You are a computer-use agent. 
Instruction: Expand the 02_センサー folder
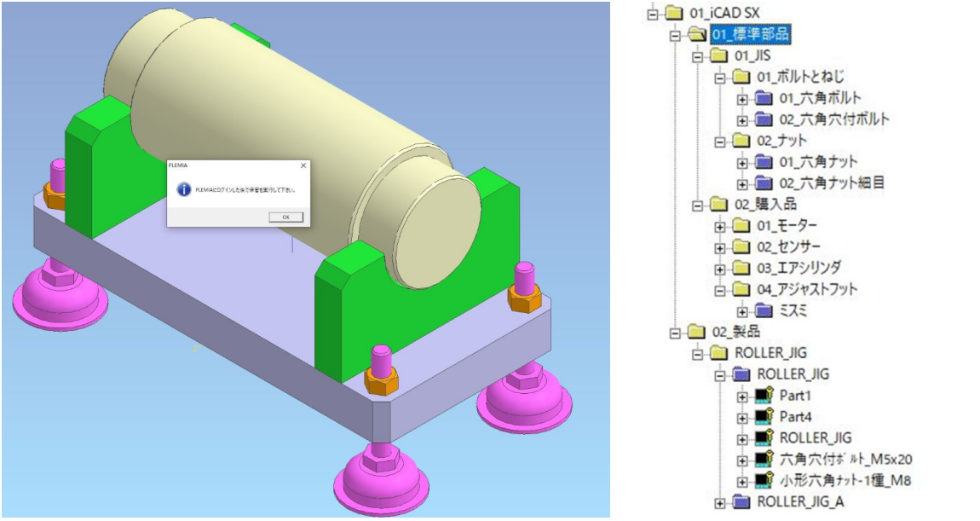pos(720,247)
